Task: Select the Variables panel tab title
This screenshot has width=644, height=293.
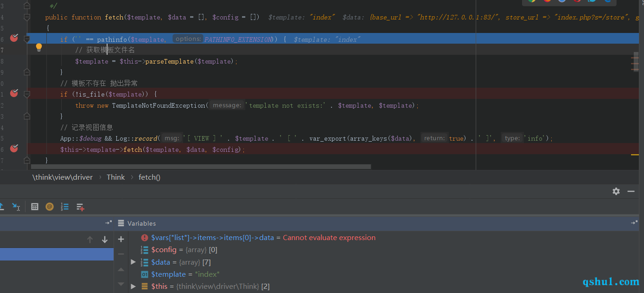Action: coord(142,223)
